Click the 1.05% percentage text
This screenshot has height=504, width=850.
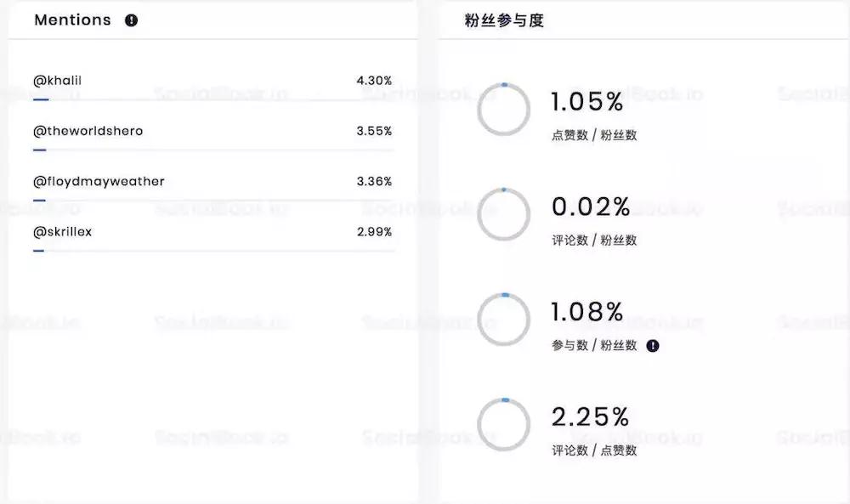[588, 102]
